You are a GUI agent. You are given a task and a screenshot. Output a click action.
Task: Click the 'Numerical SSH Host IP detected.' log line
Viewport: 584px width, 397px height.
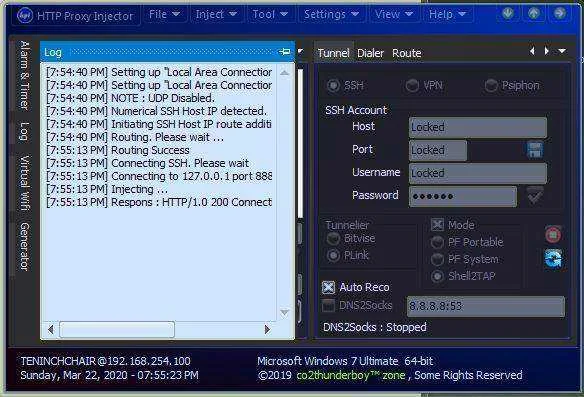156,111
